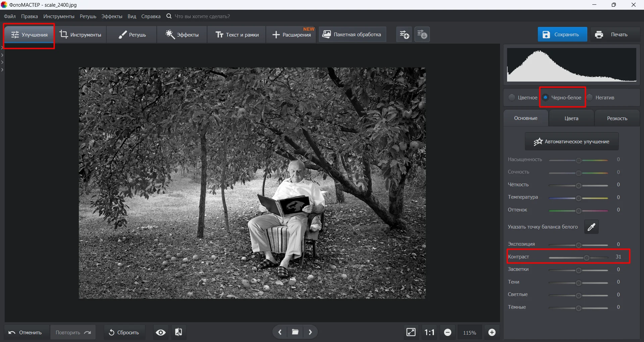This screenshot has height=342, width=644.
Task: Zoom in with plus icon
Action: point(492,332)
